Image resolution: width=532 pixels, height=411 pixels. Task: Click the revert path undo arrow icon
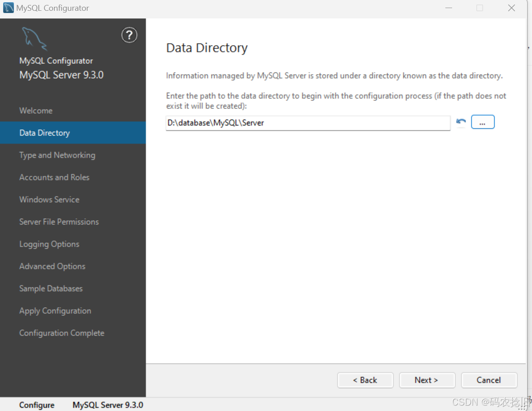[x=461, y=122]
